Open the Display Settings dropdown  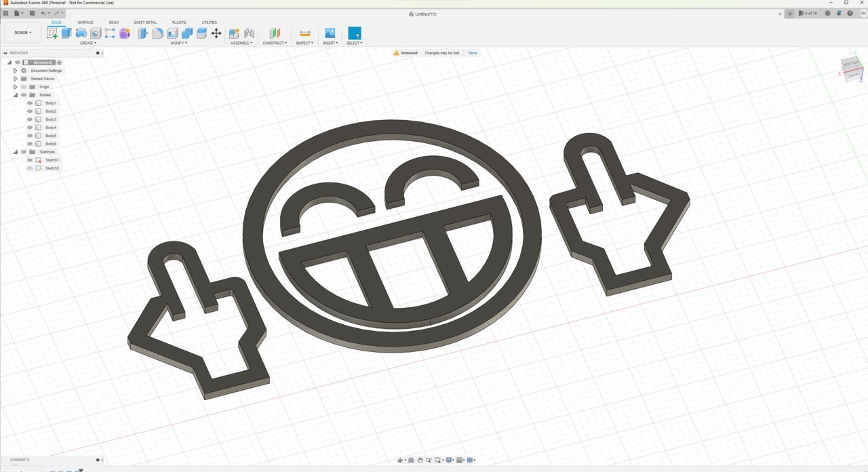click(x=450, y=460)
